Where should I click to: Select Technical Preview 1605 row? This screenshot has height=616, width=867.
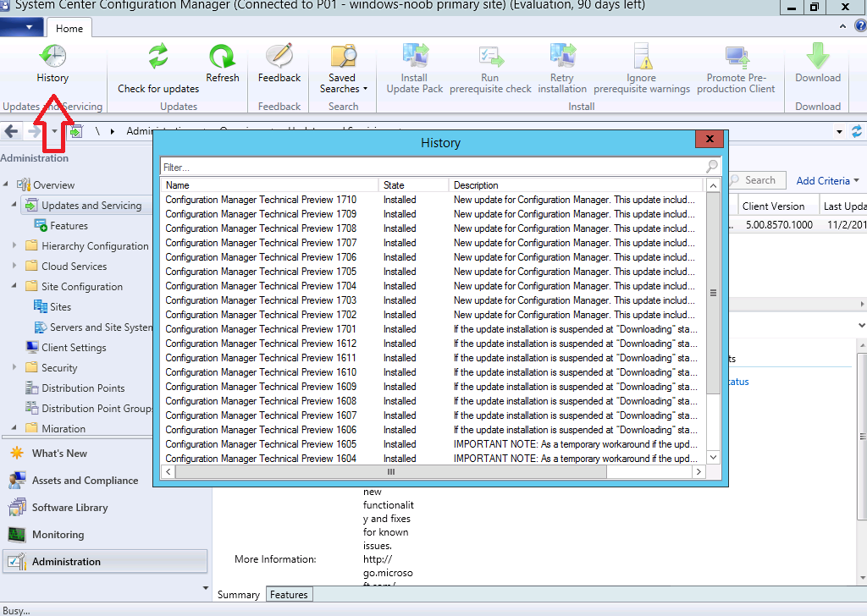click(433, 443)
